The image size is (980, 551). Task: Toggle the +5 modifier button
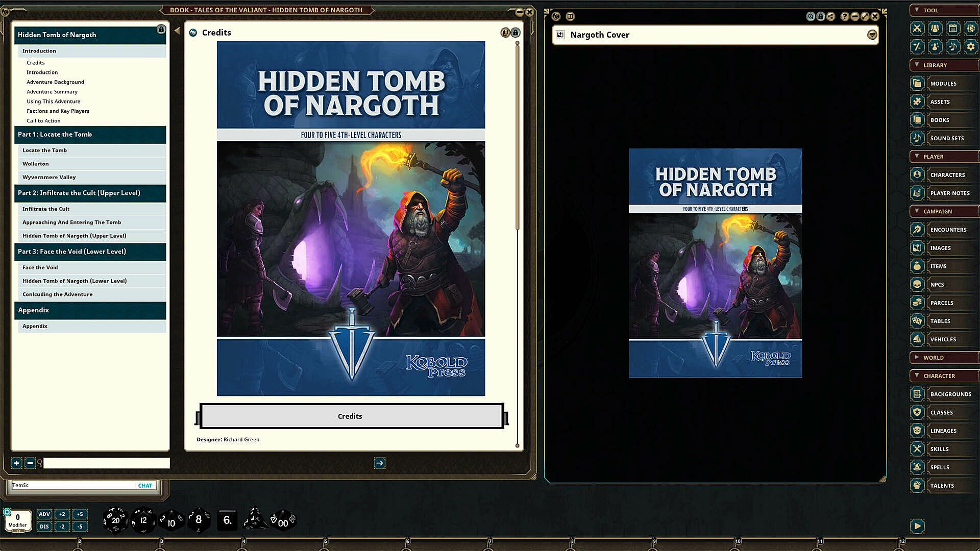[x=80, y=514]
